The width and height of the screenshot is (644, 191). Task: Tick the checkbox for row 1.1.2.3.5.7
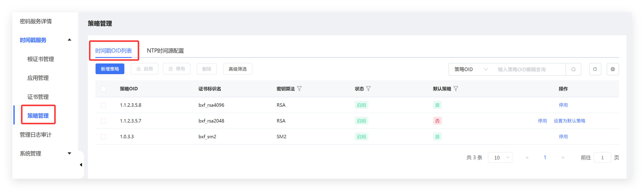103,121
